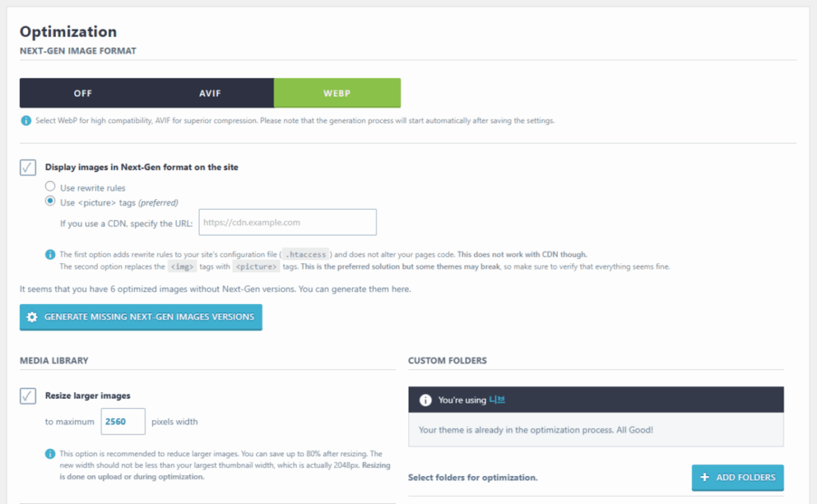
Task: Toggle 'Display images in Next-Gen format' checkbox
Action: 28,167
